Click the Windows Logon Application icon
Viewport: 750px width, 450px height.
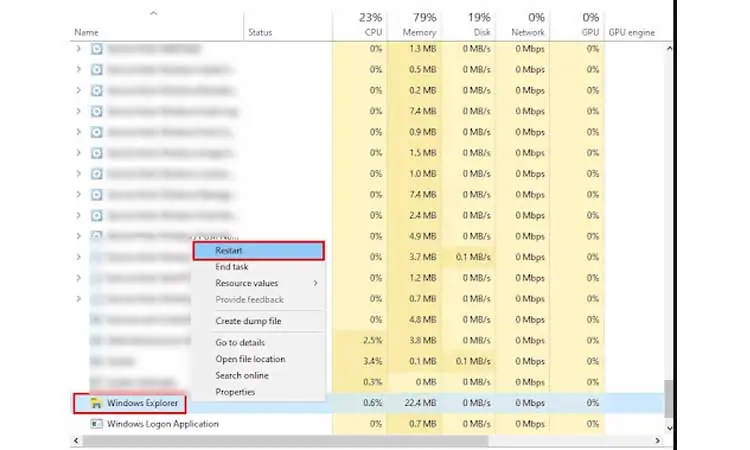click(x=96, y=424)
